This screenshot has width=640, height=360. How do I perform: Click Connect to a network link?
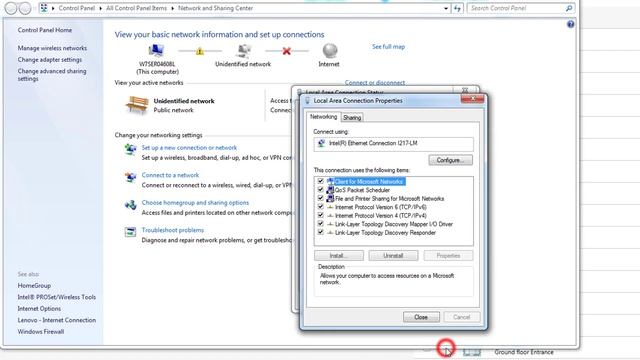(170, 175)
